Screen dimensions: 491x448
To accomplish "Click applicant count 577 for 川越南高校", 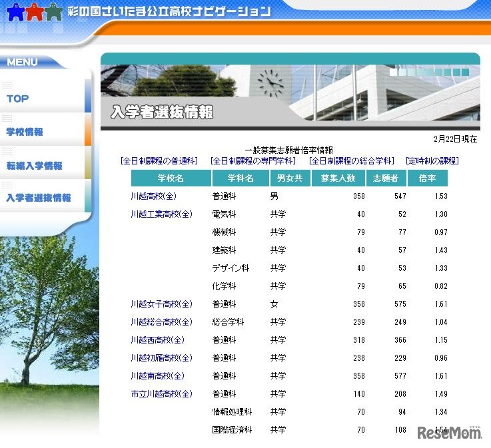I will click(400, 376).
